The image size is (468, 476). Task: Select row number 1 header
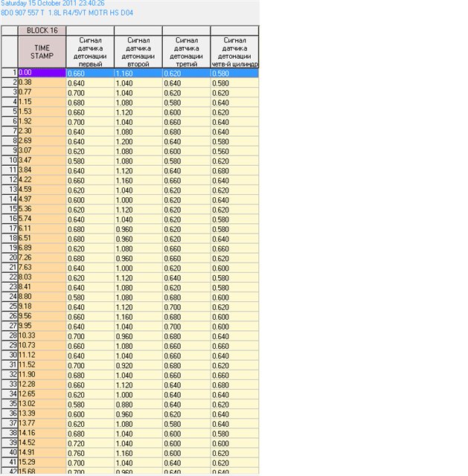pos(10,73)
